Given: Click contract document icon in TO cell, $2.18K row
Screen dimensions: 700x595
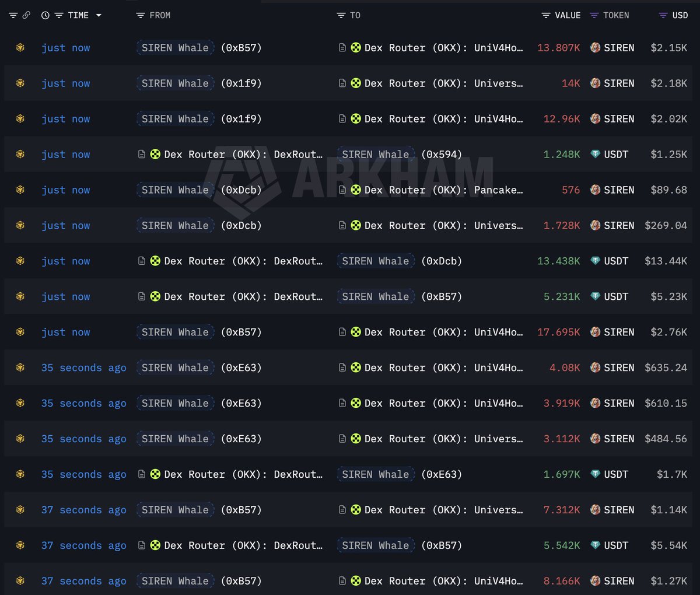Looking at the screenshot, I should pyautogui.click(x=342, y=83).
